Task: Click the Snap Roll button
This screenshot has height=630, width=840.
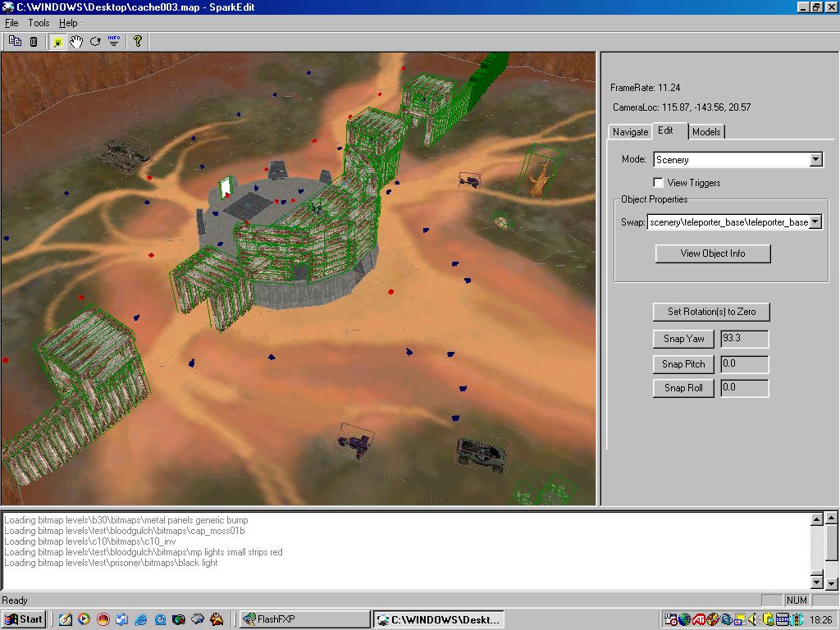Action: coord(683,388)
